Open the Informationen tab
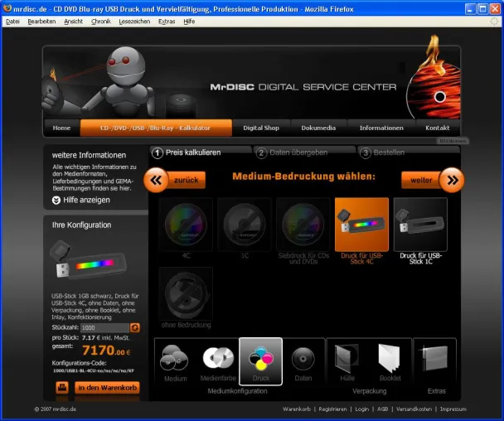The image size is (504, 421). point(381,128)
